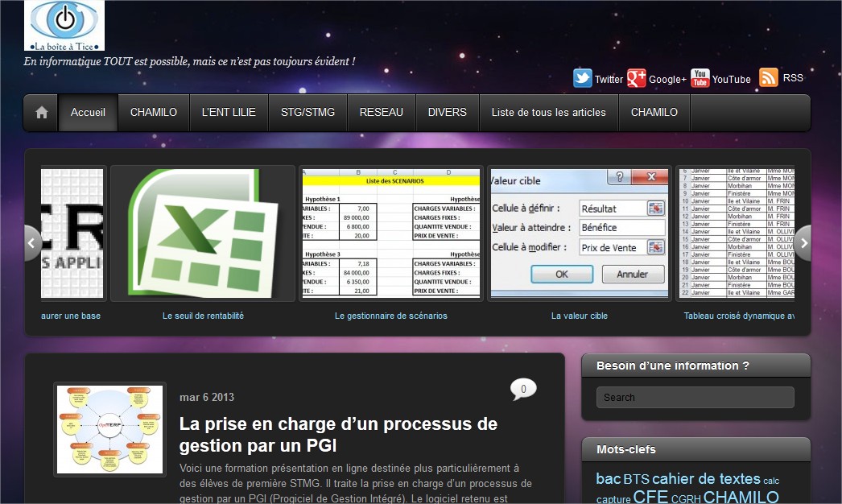842x504 pixels.
Task: Advance carousel with next arrow
Action: point(803,242)
